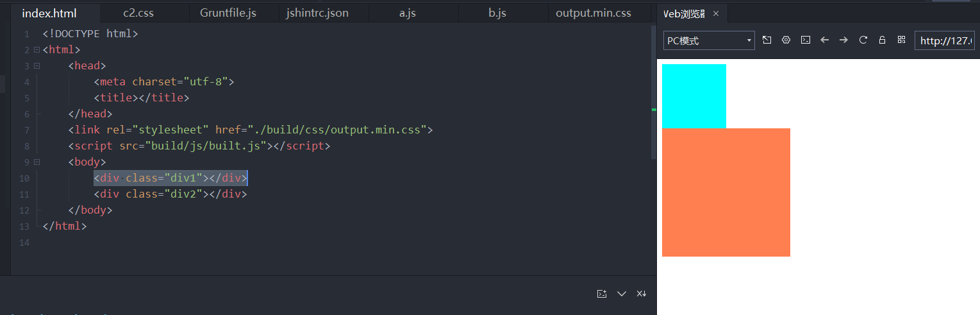The width and height of the screenshot is (980, 315).
Task: Collapse the html tag fold marker
Action: tap(37, 50)
